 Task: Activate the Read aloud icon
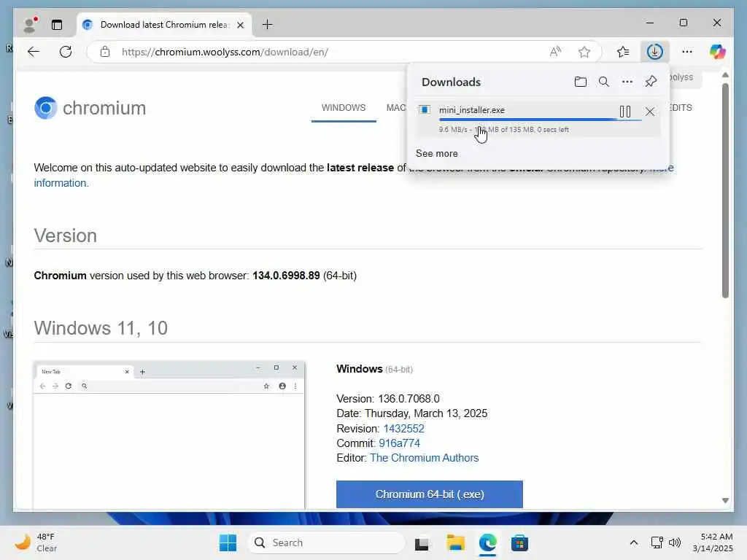(x=555, y=52)
